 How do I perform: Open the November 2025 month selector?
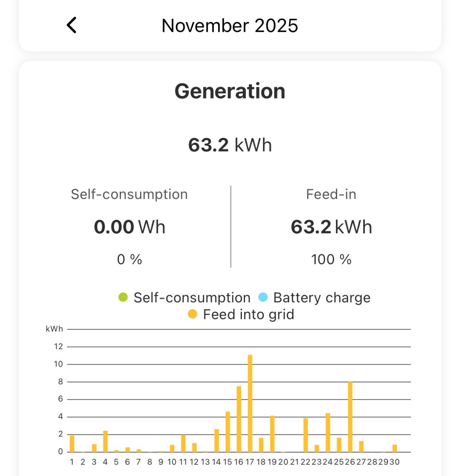click(230, 26)
